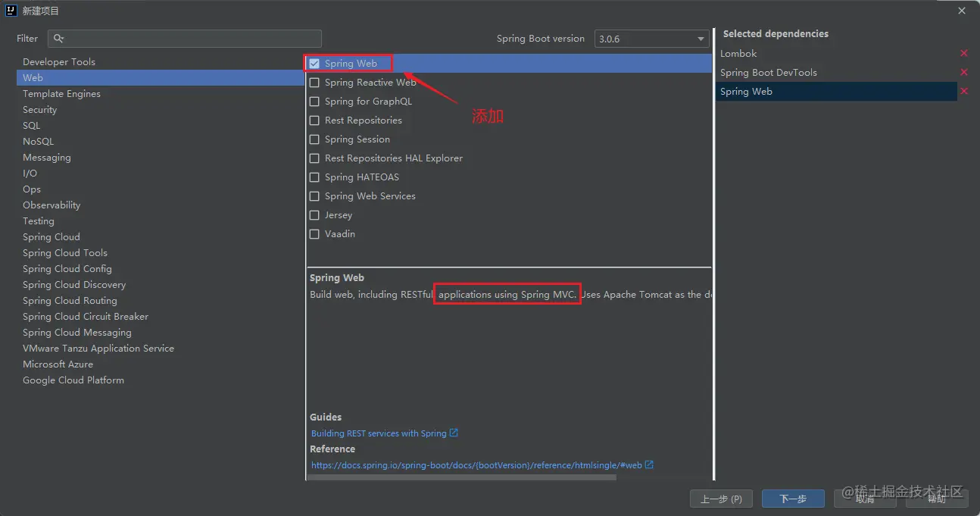
Task: Open the Ops category
Action: point(160,189)
